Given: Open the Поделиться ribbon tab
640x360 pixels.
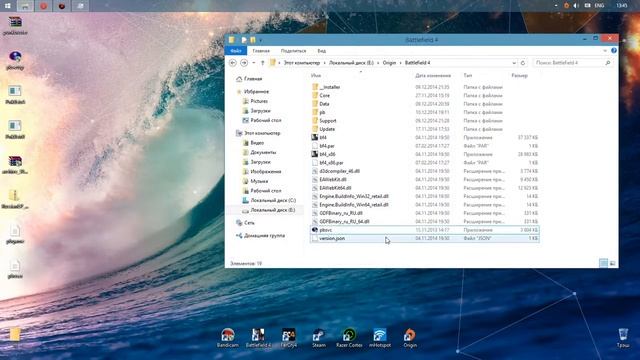Looking at the screenshot, I should (293, 51).
